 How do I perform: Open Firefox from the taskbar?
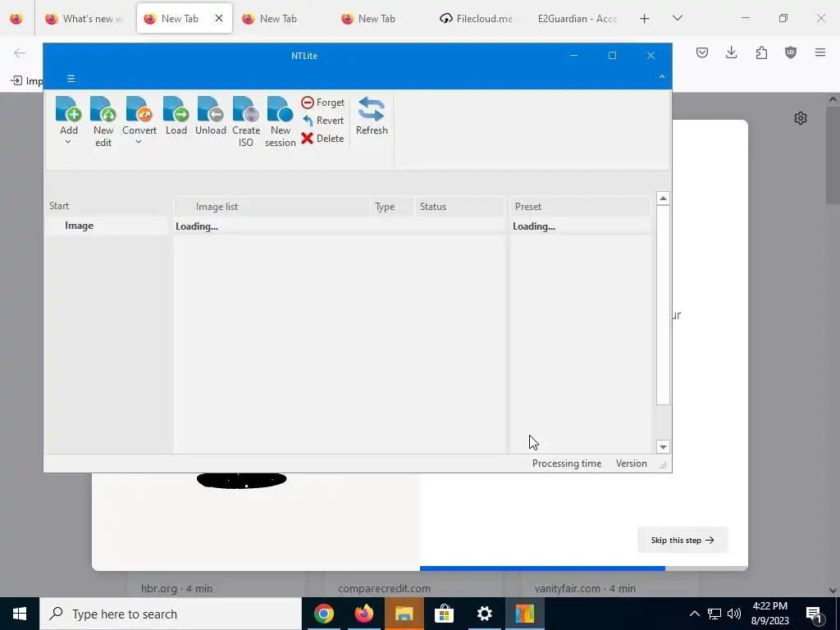coord(364,614)
